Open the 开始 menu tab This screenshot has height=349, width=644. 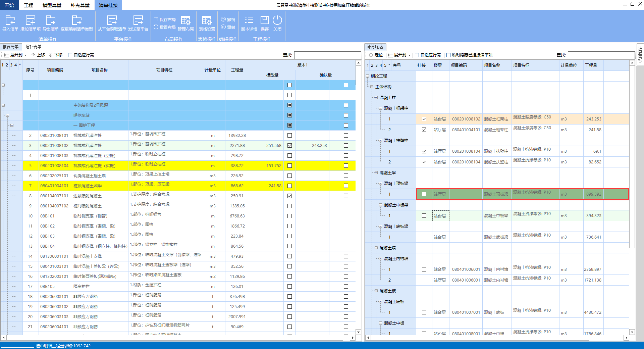tap(9, 5)
